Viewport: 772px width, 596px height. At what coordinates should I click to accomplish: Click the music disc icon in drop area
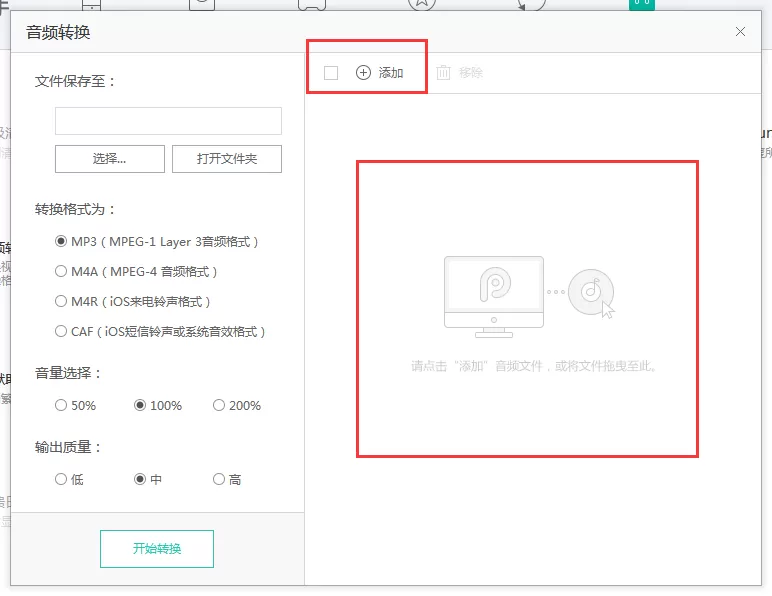click(x=591, y=292)
